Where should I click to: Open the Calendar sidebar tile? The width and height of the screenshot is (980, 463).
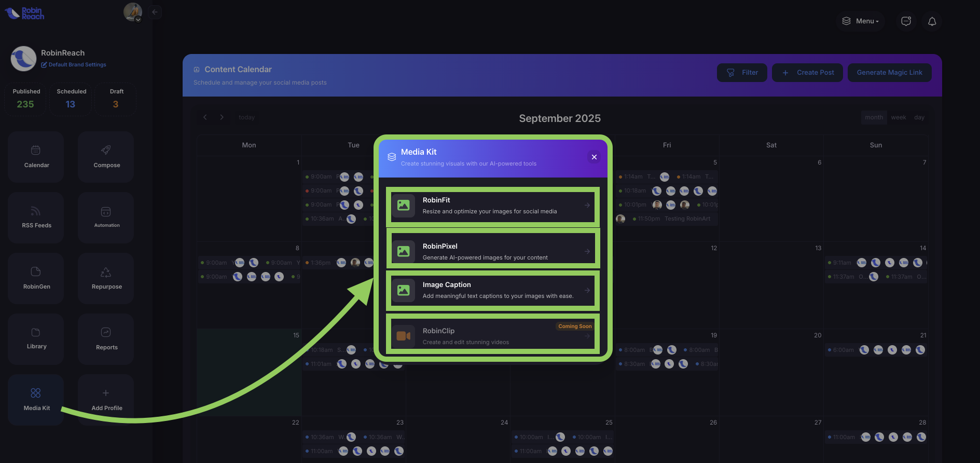(36, 157)
